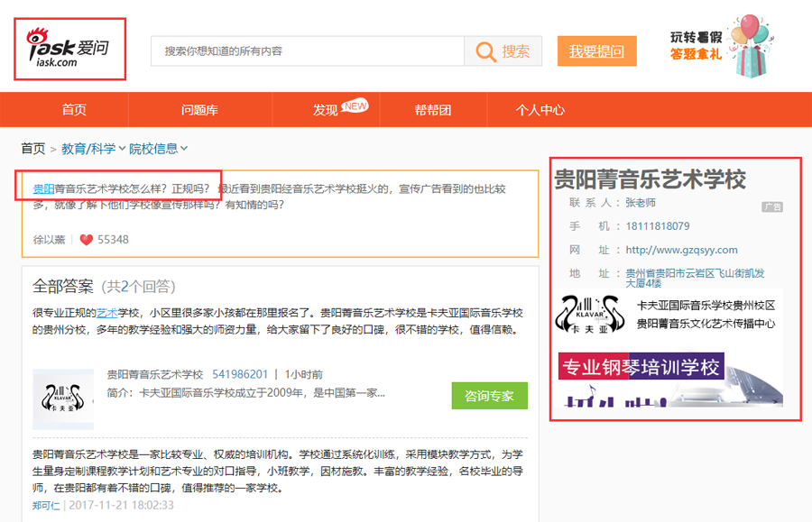Click the 我要提问 orange button
The image size is (812, 522).
point(596,51)
